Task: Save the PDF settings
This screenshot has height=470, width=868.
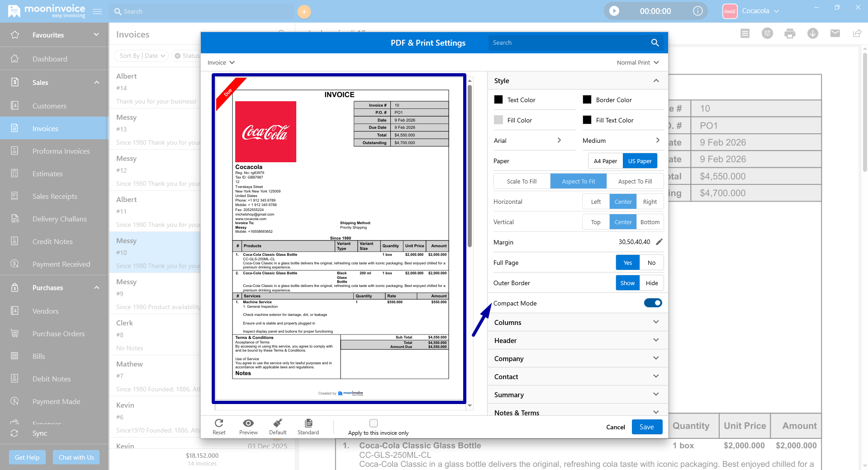Action: [x=646, y=427]
